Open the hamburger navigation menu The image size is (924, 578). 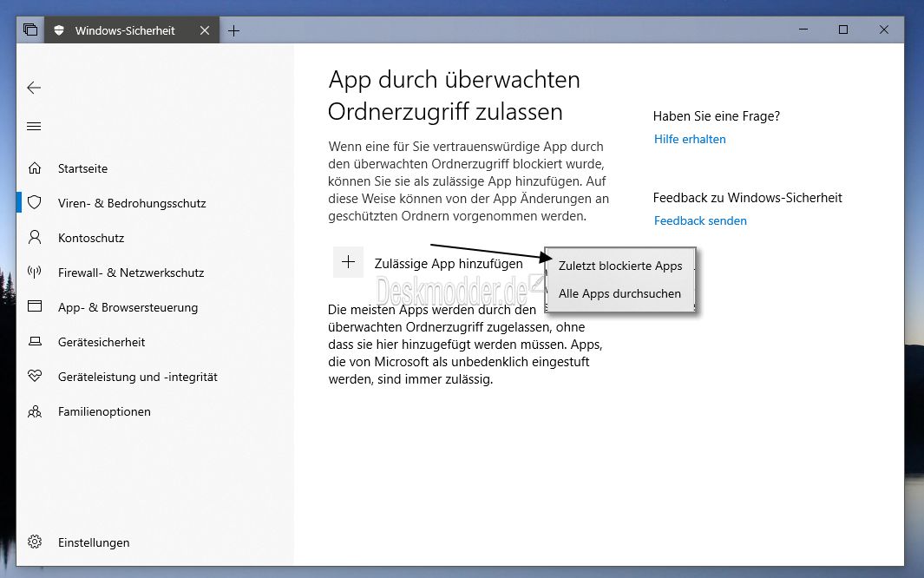click(34, 126)
